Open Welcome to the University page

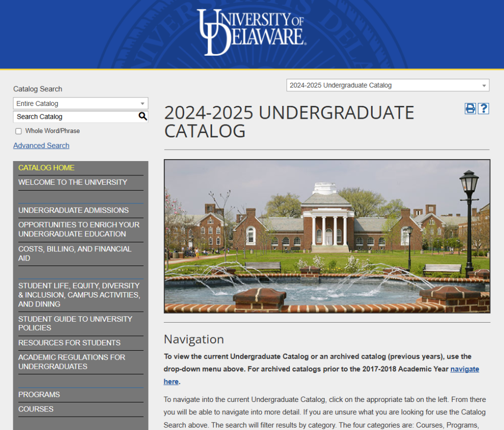[x=73, y=182]
